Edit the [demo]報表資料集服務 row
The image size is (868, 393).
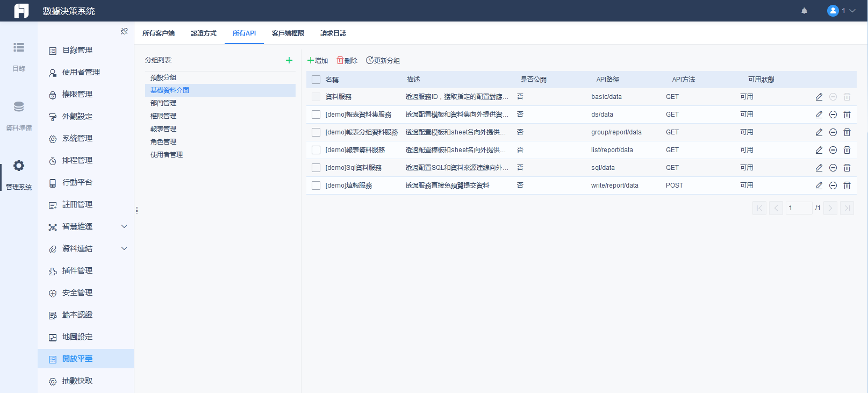[819, 115]
